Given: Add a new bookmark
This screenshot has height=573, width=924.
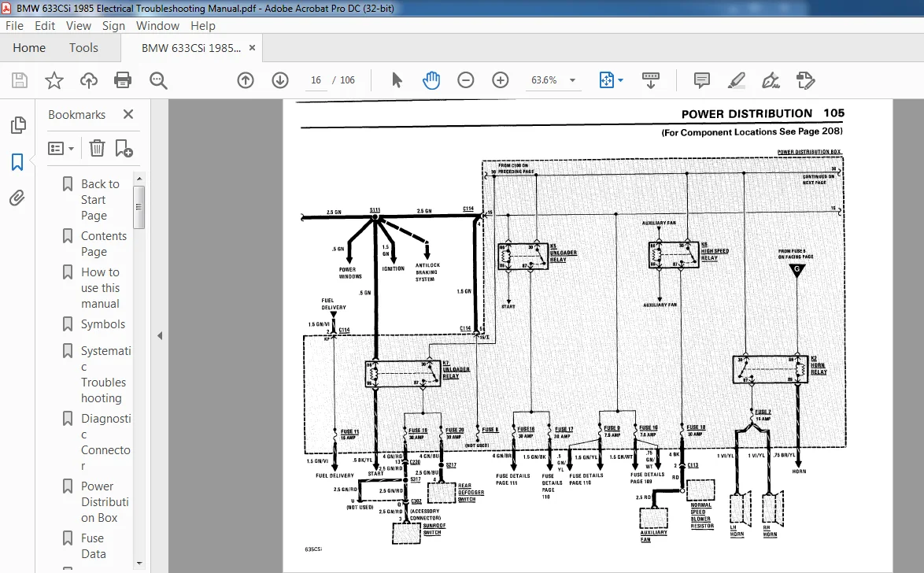Looking at the screenshot, I should (x=124, y=148).
